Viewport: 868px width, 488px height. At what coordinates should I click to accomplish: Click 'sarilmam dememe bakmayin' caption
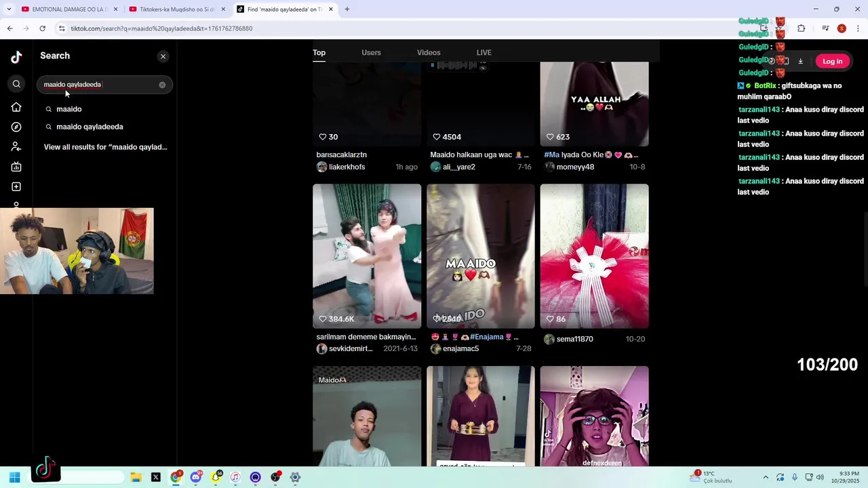(x=366, y=337)
